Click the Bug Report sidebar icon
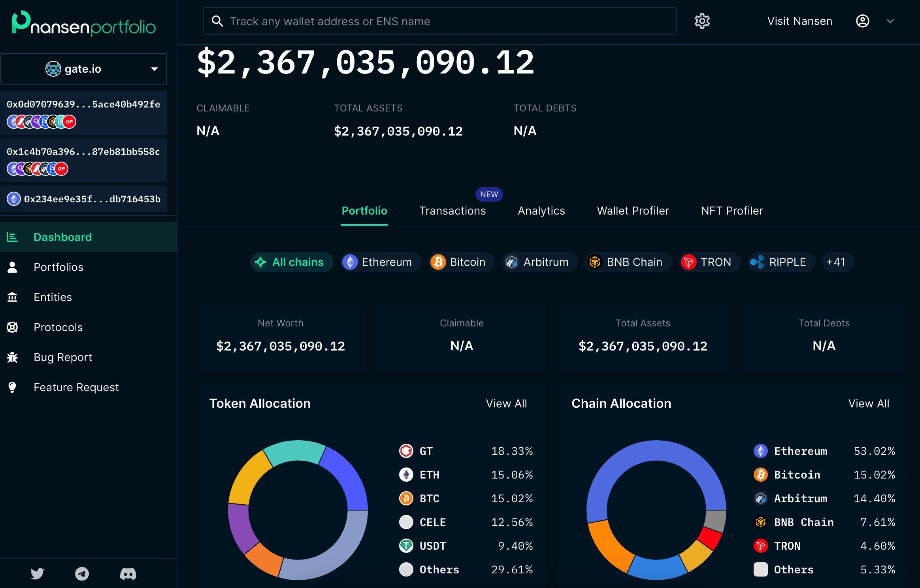This screenshot has height=588, width=920. point(12,357)
